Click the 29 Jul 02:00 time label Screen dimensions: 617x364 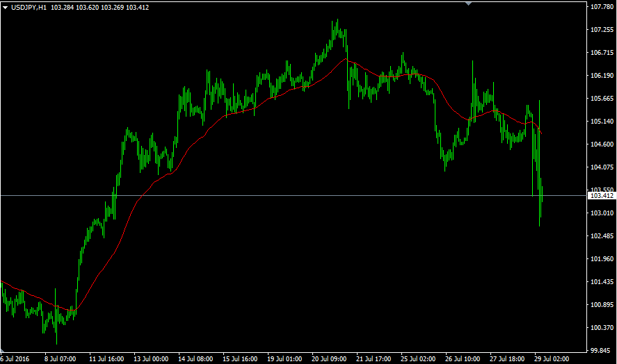coord(552,359)
